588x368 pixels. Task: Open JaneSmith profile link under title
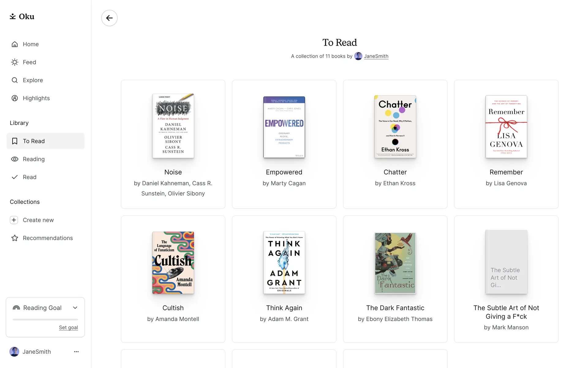[376, 56]
